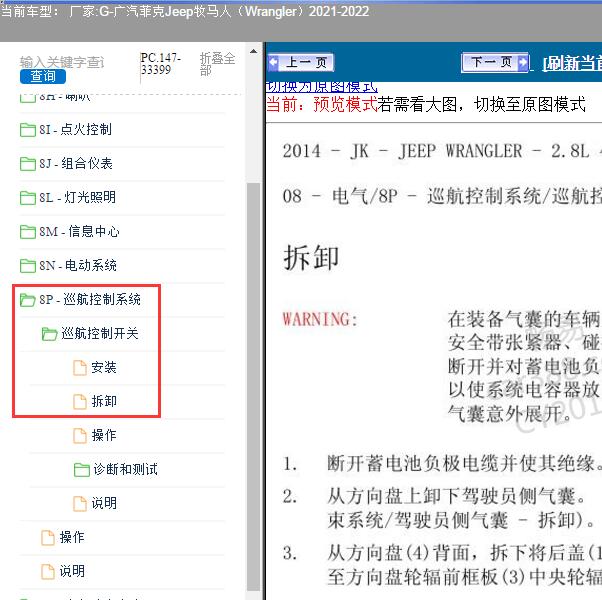This screenshot has height=600, width=602.
Task: Open folder icon of 诊断和测试
Action: tap(81, 469)
